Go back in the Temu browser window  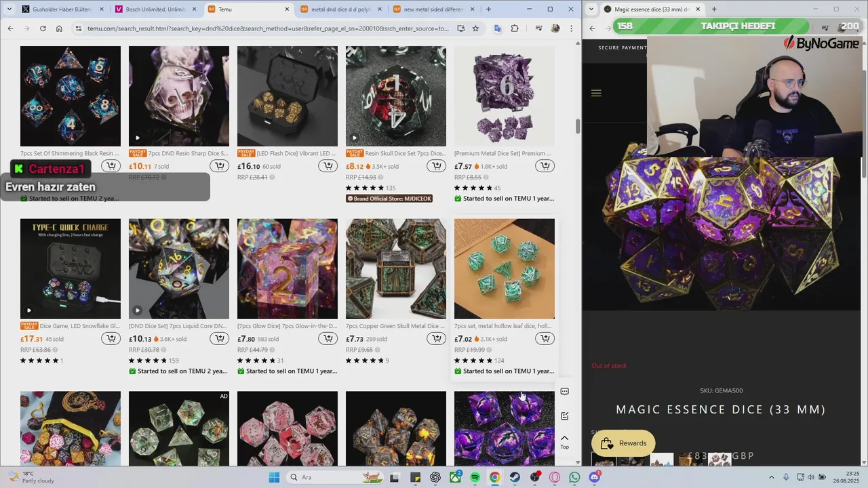(10, 28)
